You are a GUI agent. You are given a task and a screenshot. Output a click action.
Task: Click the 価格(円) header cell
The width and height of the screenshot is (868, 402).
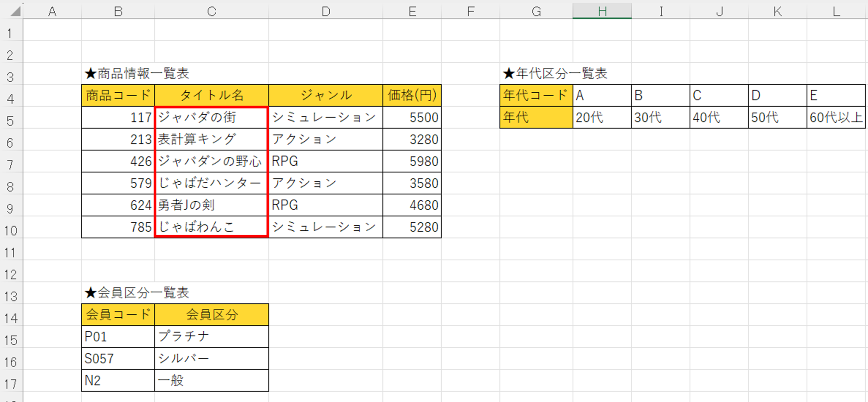pyautogui.click(x=411, y=95)
